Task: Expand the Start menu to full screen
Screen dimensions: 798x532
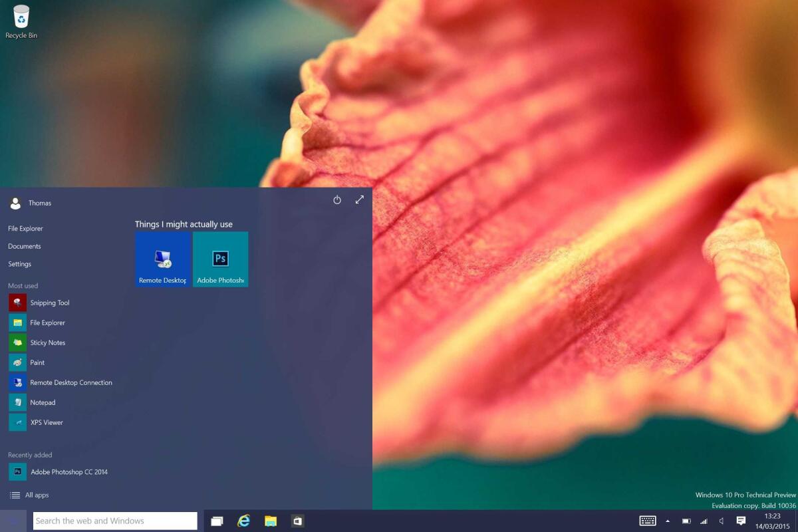Action: [359, 199]
